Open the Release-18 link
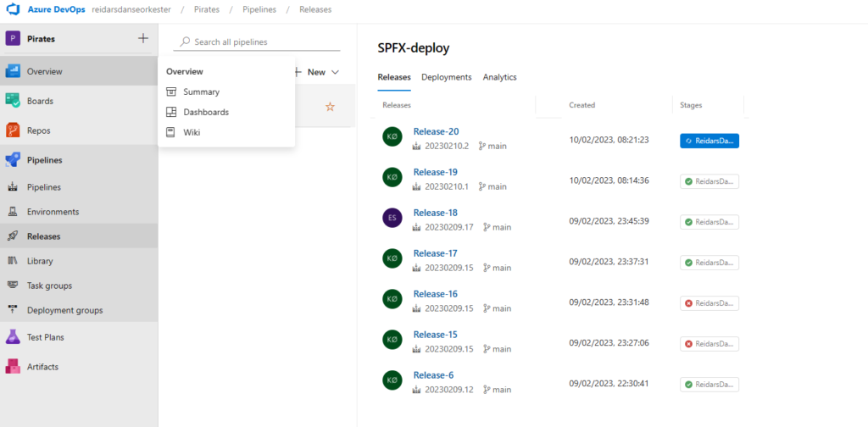The height and width of the screenshot is (427, 868). click(x=435, y=213)
